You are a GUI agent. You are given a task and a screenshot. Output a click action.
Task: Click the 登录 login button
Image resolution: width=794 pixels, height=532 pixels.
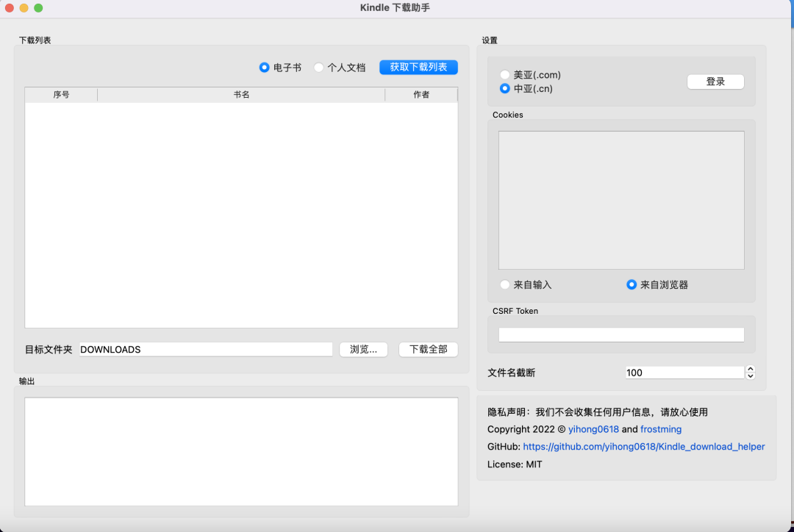(715, 82)
